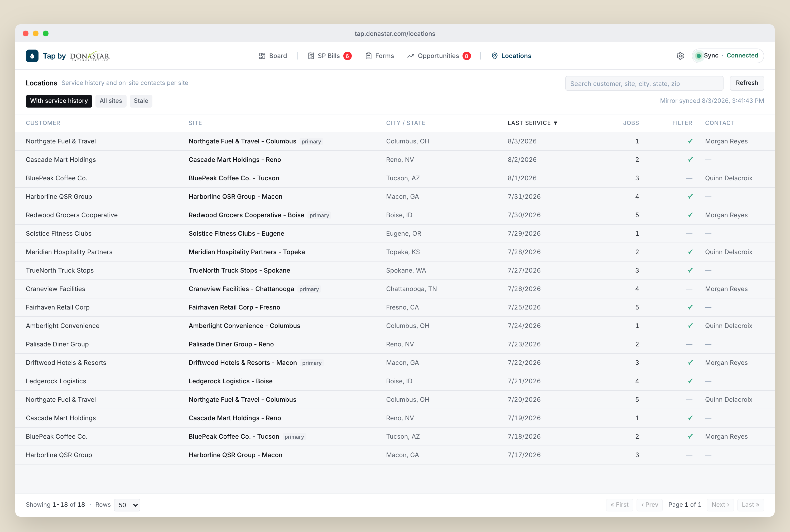Open the Board tab
The width and height of the screenshot is (790, 532).
click(273, 56)
